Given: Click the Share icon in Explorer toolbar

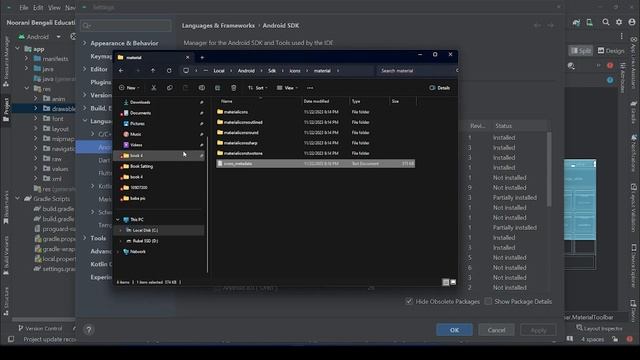Looking at the screenshot, I should click(218, 88).
